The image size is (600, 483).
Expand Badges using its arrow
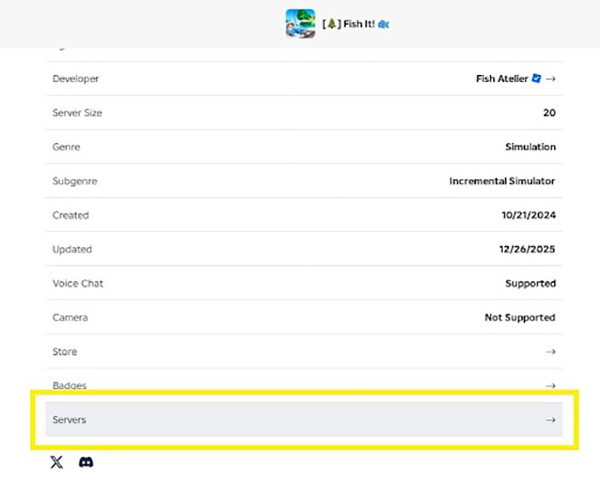coord(551,385)
